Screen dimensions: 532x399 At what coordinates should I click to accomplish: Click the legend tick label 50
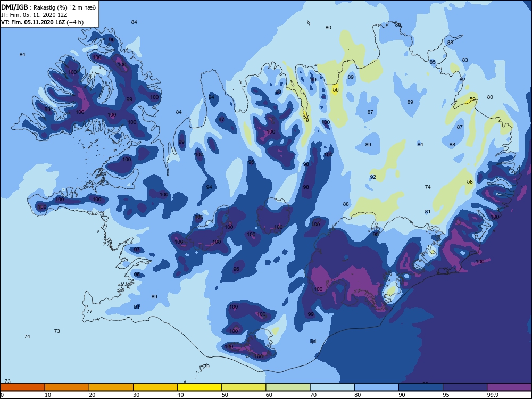click(225, 395)
